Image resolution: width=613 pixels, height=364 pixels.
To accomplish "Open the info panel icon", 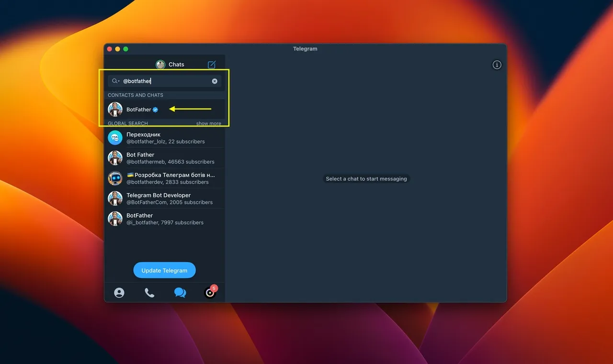I will pyautogui.click(x=497, y=65).
